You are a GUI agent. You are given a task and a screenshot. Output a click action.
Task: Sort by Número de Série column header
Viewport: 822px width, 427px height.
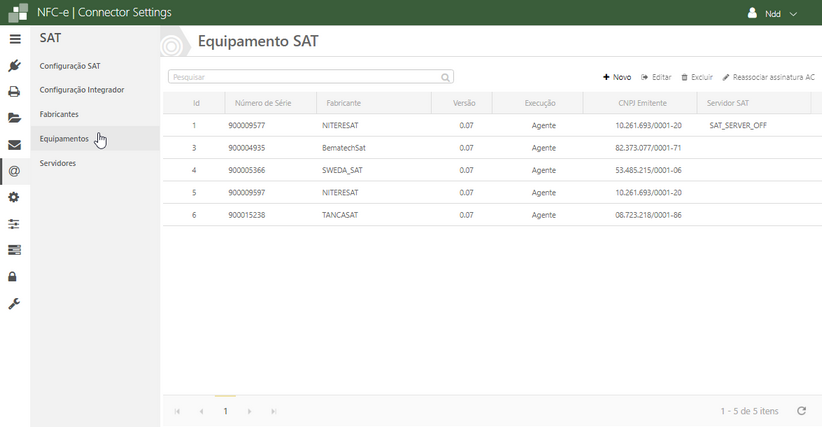coord(263,103)
